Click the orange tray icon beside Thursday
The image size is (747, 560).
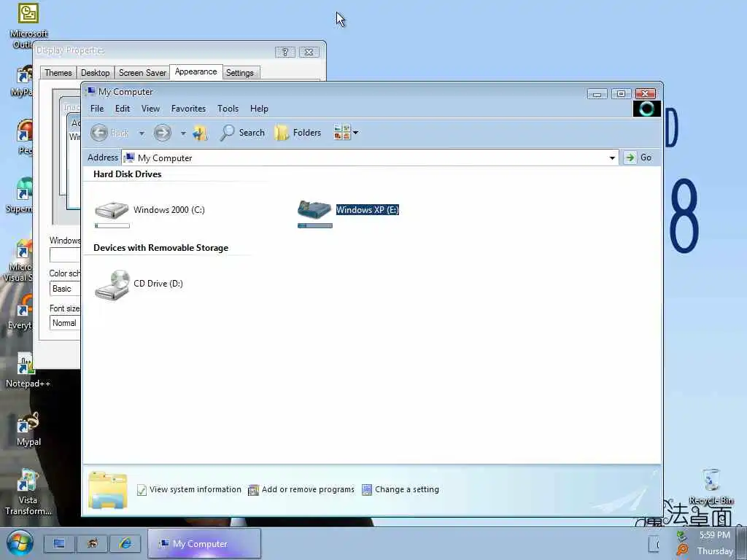pyautogui.click(x=682, y=551)
